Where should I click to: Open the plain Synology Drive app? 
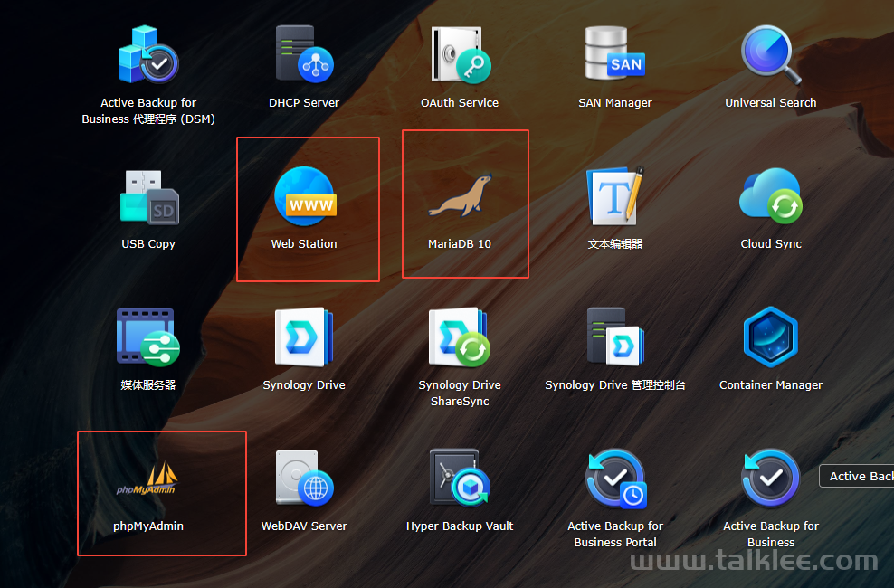coord(304,337)
